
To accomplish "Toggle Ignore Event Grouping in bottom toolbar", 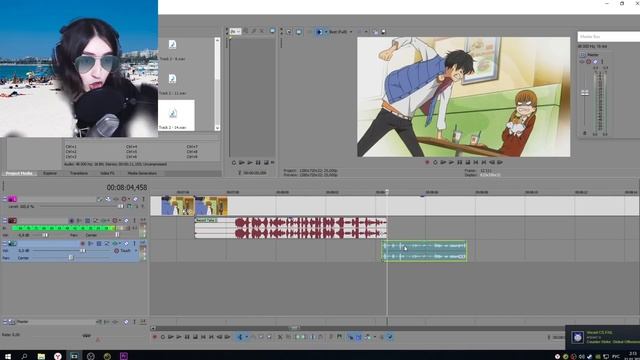I will [x=390, y=337].
